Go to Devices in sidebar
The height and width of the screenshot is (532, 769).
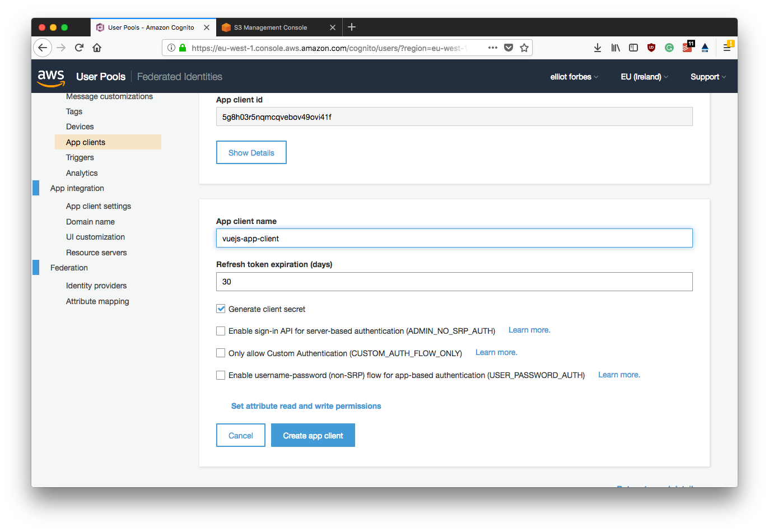click(80, 127)
